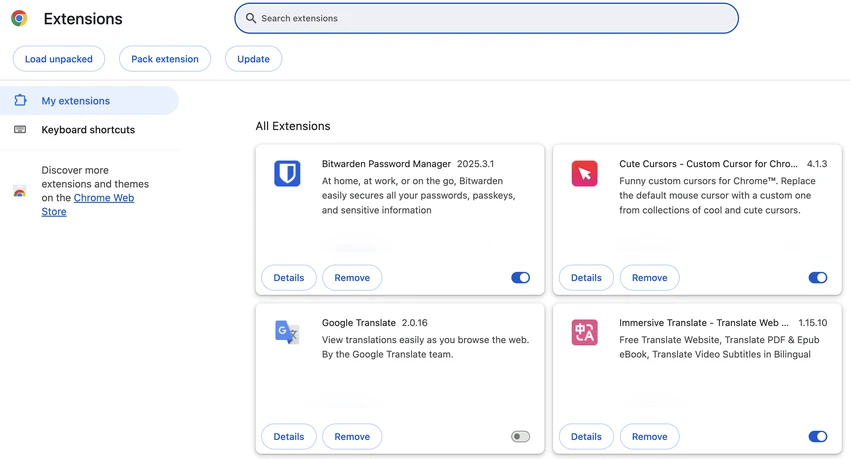Click the Pack extension button

click(x=165, y=59)
